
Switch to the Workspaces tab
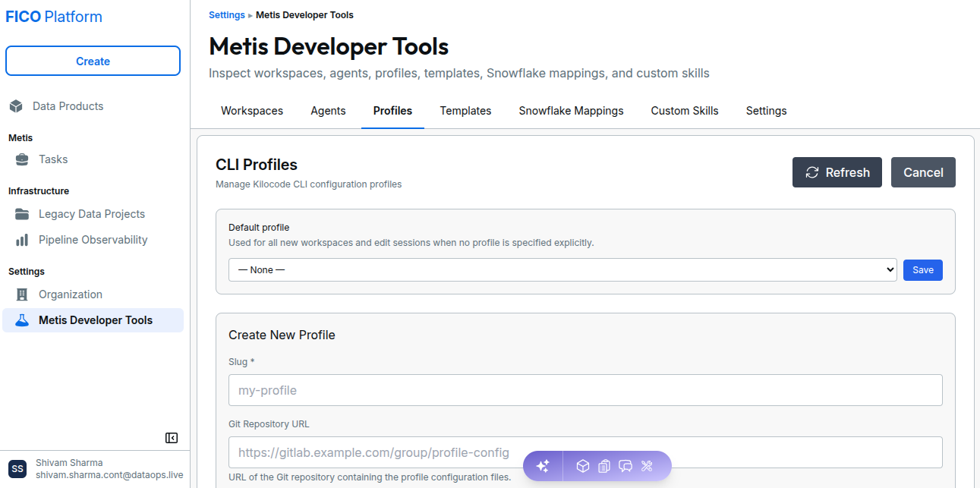click(252, 111)
